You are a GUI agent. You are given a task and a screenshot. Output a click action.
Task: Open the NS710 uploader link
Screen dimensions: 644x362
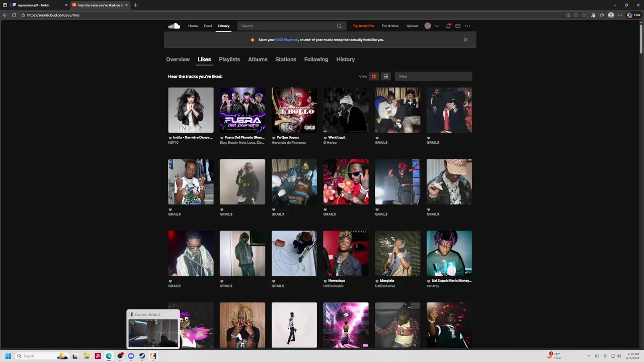(173, 142)
